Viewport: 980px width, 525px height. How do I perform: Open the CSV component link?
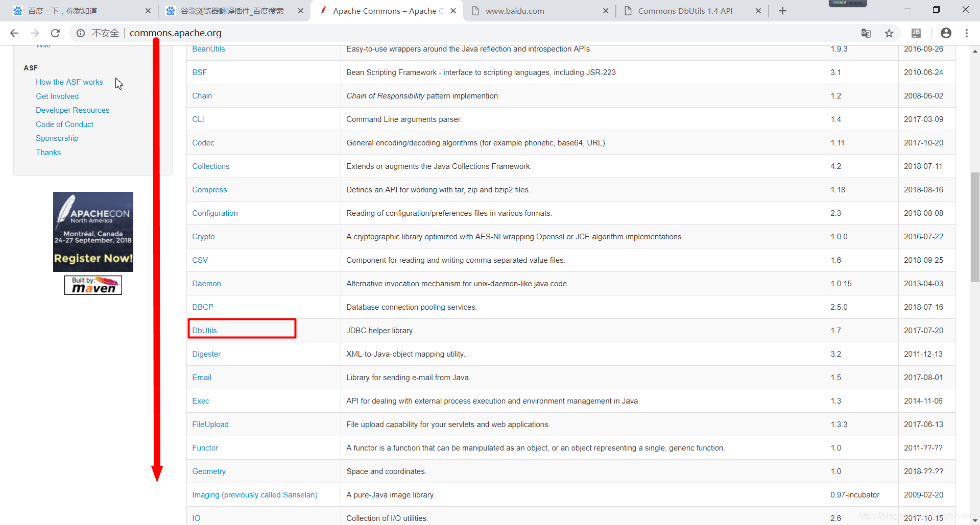coord(200,260)
